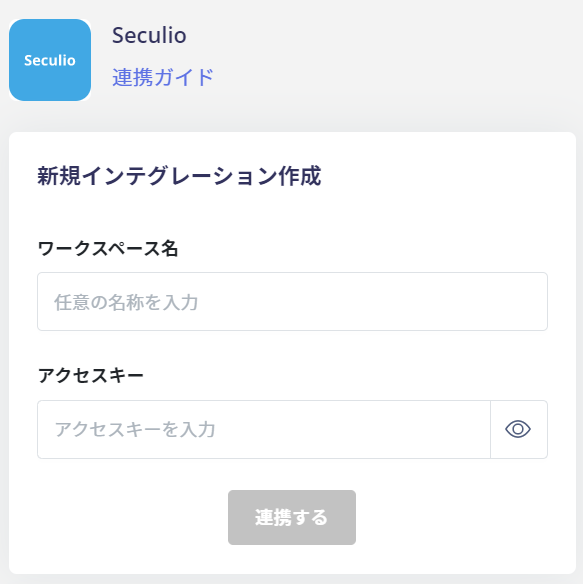Toggle access key visibility
This screenshot has width=583, height=584.
(518, 429)
